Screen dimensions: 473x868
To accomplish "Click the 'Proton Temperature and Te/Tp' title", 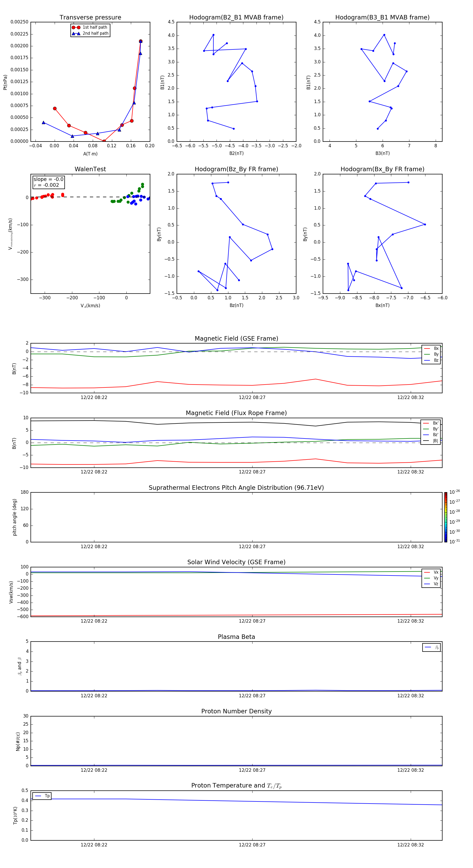I will [x=236, y=786].
